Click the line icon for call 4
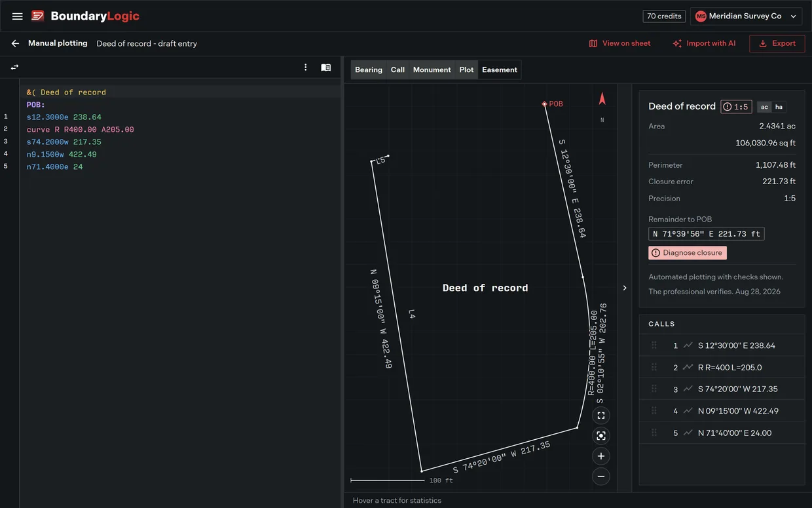 688,411
